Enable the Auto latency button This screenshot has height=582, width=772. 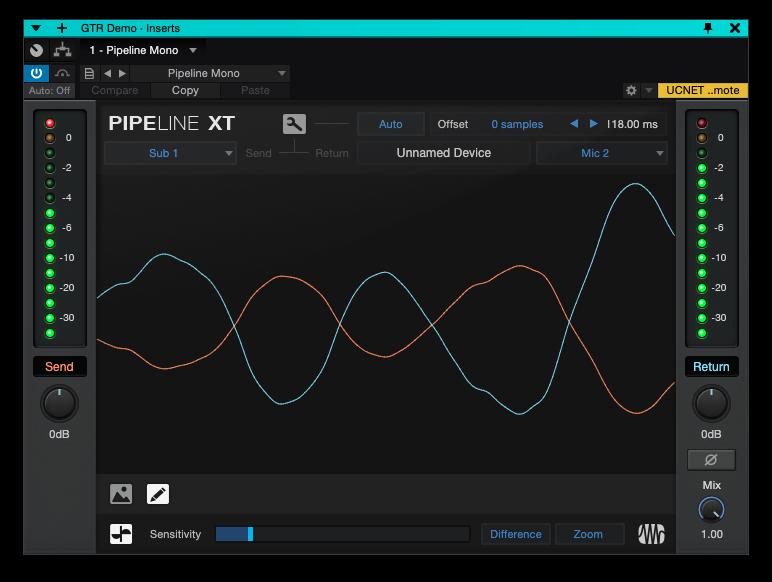tap(390, 124)
